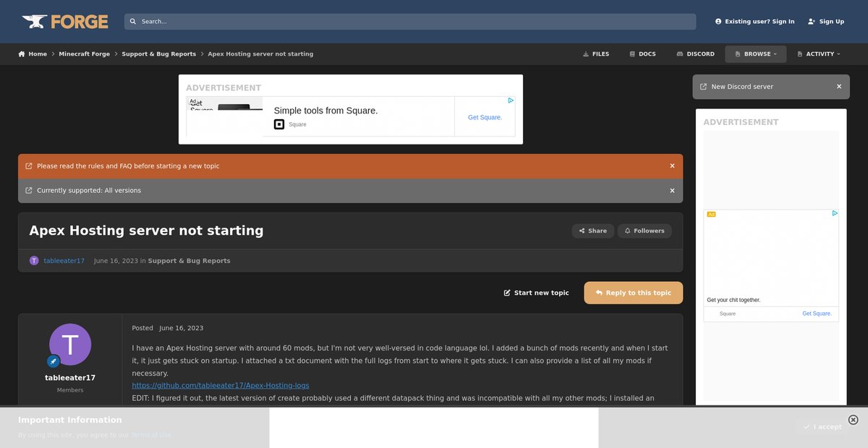Screen dimensions: 868x448
Task: Click the large tableeater17 avatar
Action: tap(70, 345)
